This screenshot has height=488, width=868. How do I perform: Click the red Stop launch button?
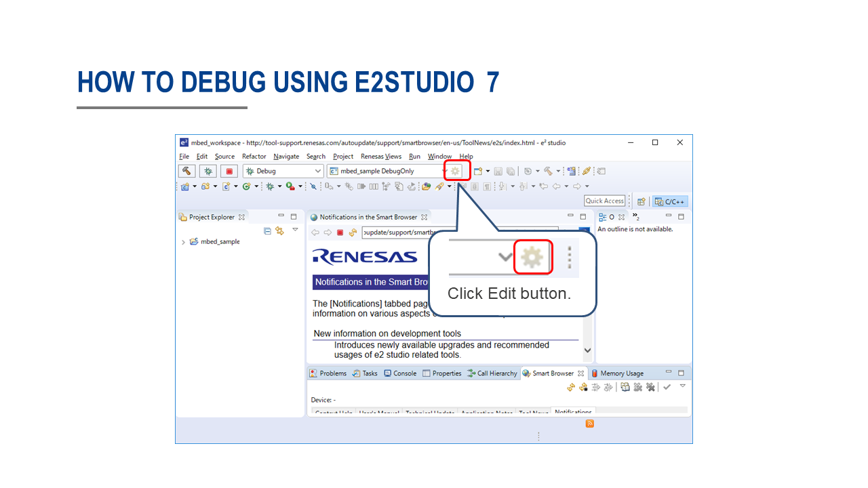click(229, 171)
